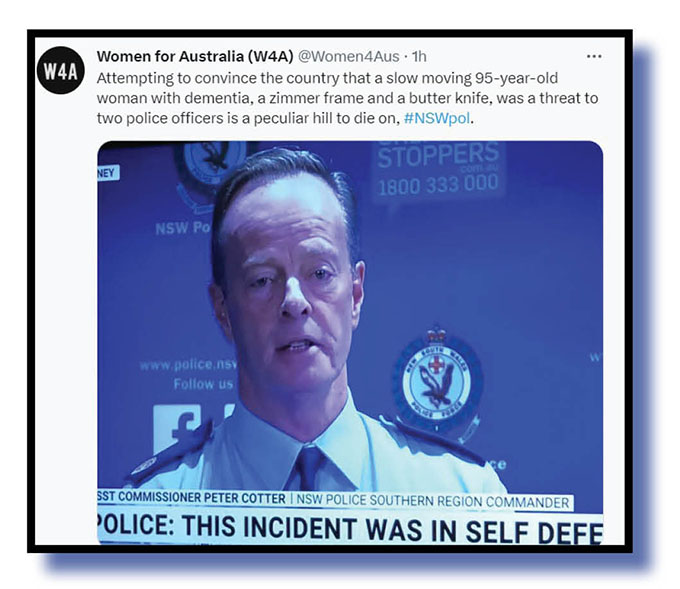
Task: Click the Women for Australia (W4A) display name
Action: (195, 56)
